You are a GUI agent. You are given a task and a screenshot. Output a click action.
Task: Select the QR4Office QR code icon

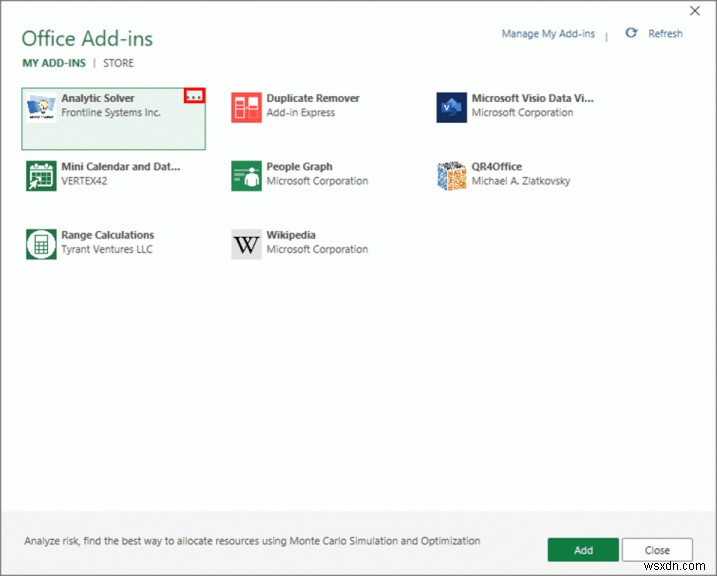[x=452, y=176]
